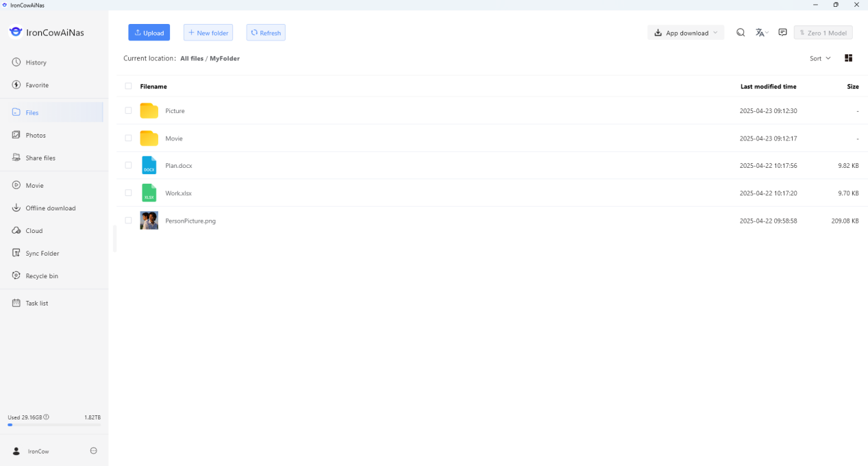The height and width of the screenshot is (466, 868).
Task: Click the Plan.docx file icon
Action: [x=149, y=166]
